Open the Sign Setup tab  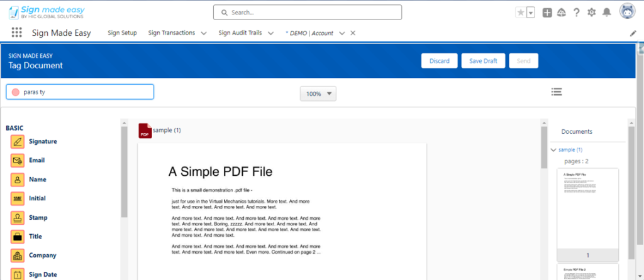coord(123,33)
